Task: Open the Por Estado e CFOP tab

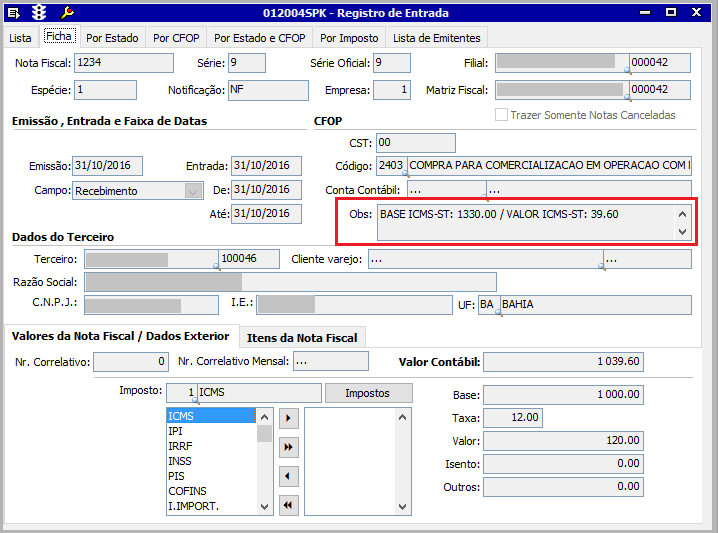Action: [260, 38]
